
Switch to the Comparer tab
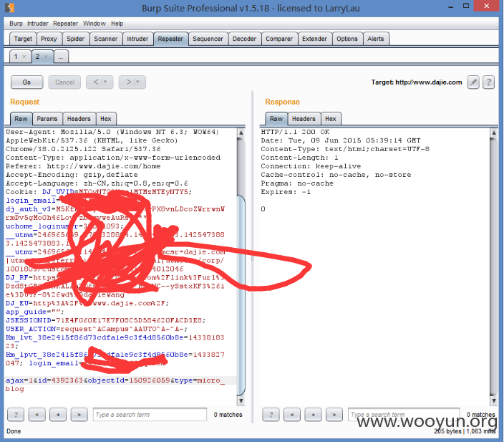point(279,39)
